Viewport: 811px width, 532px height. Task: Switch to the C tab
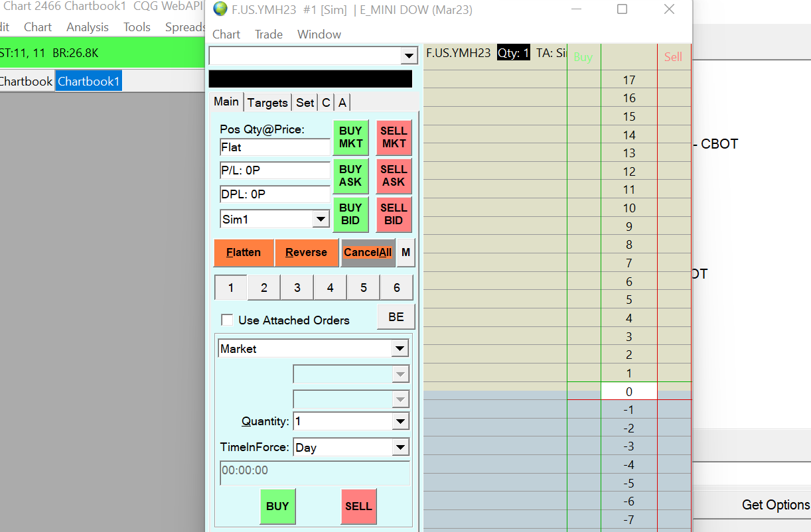[326, 103]
